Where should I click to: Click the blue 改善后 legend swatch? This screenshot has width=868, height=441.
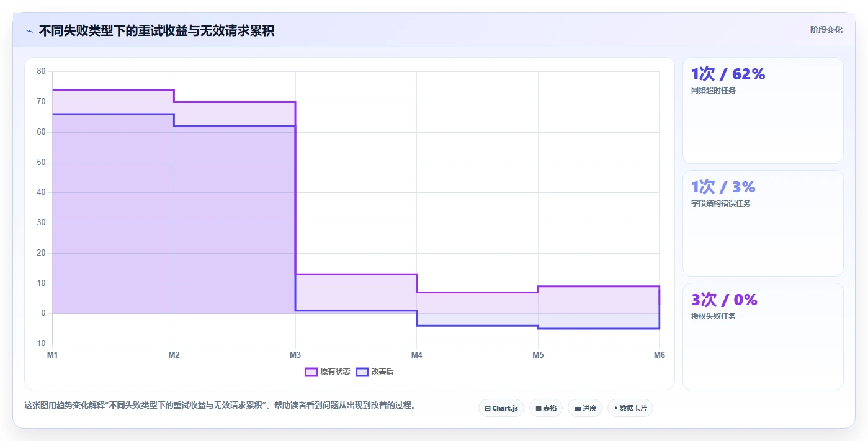coord(362,372)
